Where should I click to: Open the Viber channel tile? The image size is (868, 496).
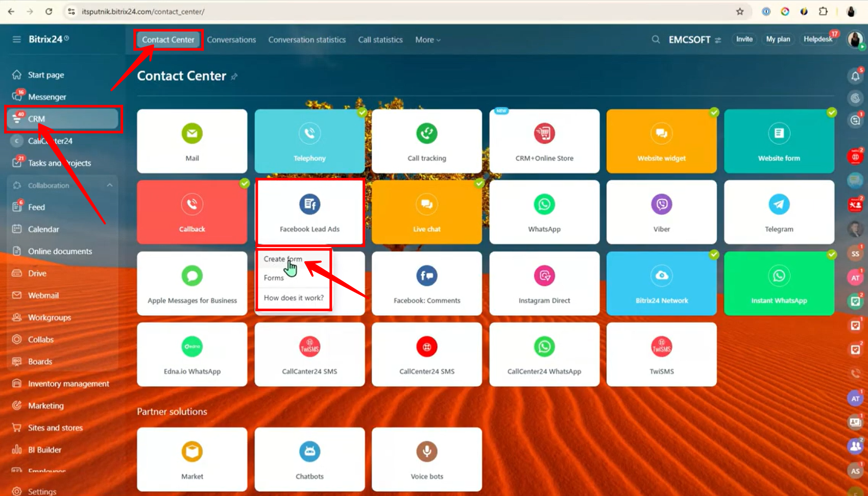[x=662, y=212]
